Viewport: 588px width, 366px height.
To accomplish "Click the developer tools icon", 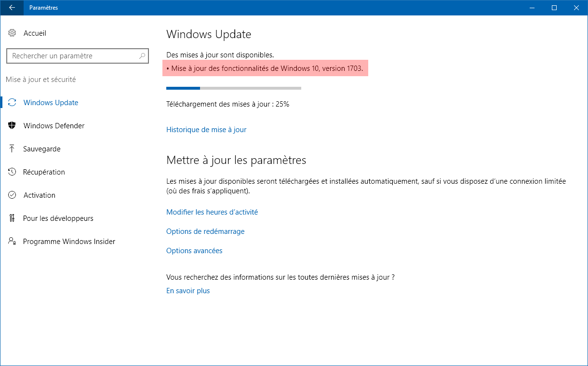I will coord(12,218).
